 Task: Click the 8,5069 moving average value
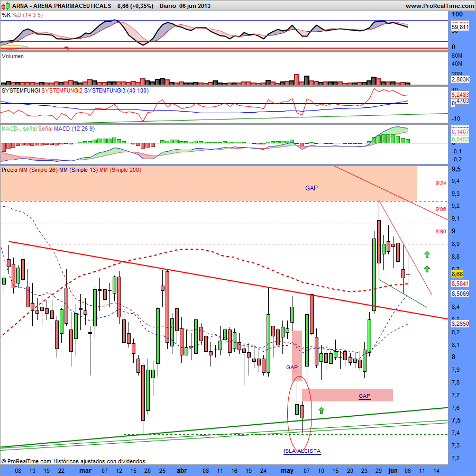[x=460, y=294]
